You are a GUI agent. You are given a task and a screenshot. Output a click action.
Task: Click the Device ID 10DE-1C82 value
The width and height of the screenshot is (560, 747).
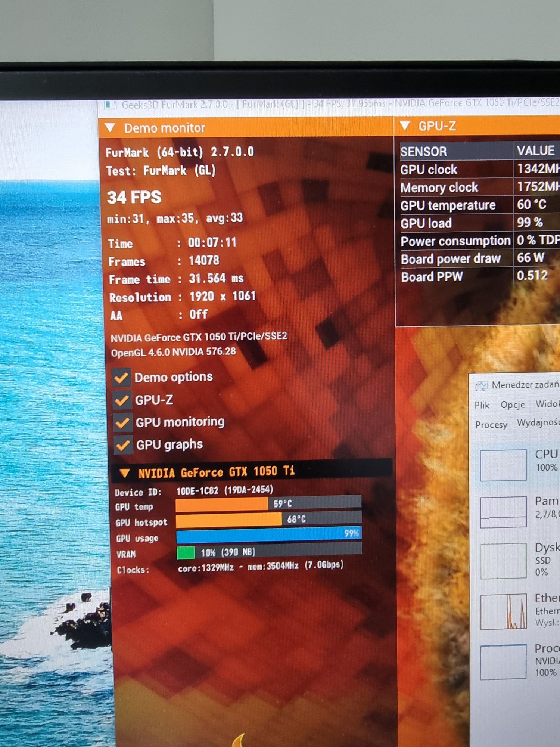coord(225,490)
